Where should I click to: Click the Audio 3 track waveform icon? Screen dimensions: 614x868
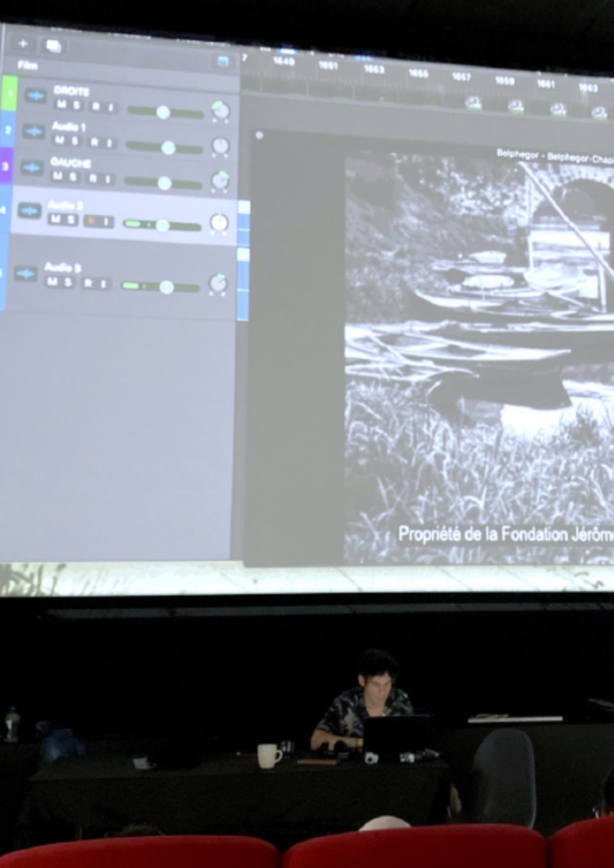pos(26,273)
